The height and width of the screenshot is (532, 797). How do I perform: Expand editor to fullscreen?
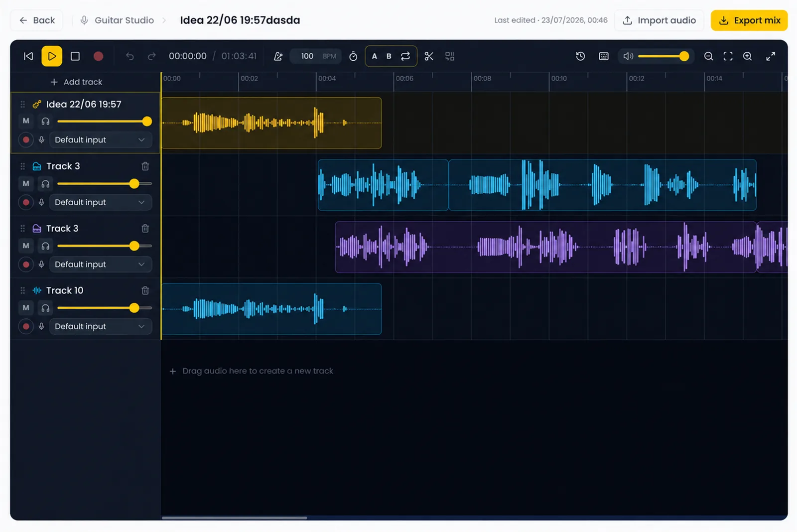point(771,56)
